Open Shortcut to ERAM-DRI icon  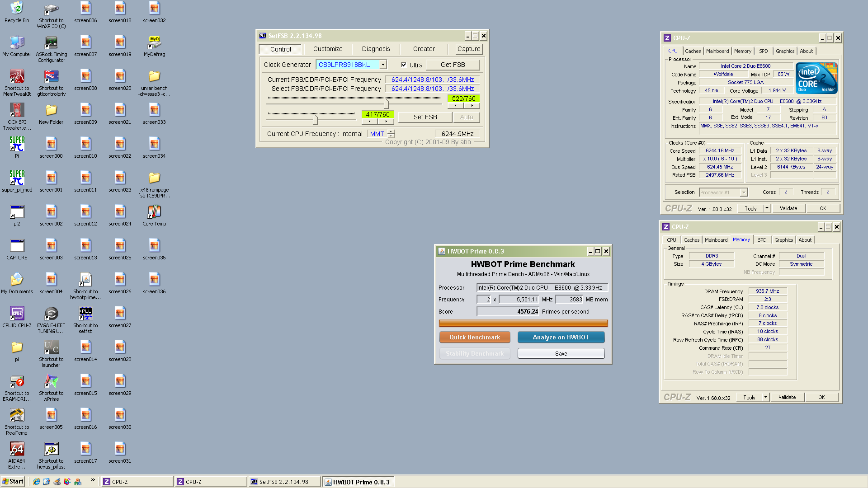pos(17,388)
